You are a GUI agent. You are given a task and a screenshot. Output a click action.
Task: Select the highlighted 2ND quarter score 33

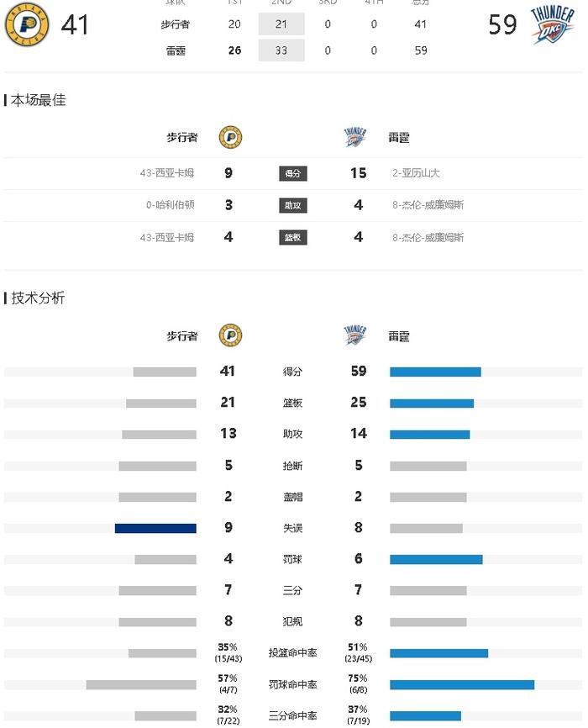tap(281, 50)
